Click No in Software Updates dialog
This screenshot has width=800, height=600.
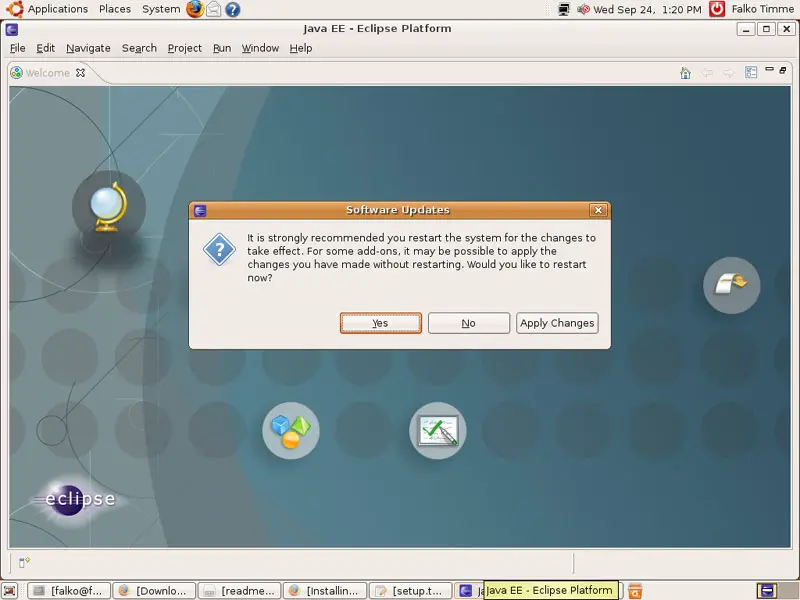(x=468, y=323)
